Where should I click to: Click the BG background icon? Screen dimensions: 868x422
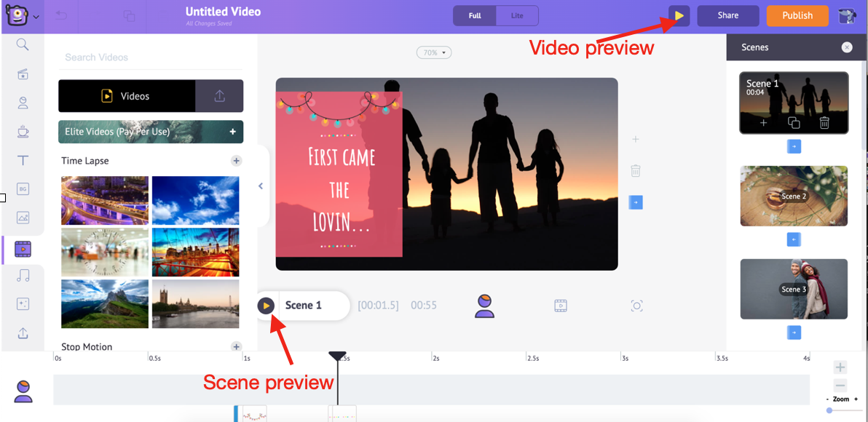click(x=23, y=189)
